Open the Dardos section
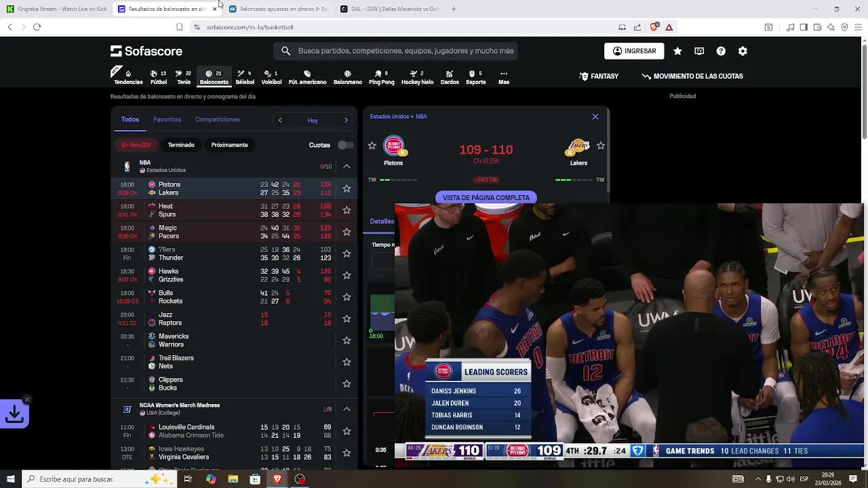This screenshot has height=488, width=868. click(450, 77)
